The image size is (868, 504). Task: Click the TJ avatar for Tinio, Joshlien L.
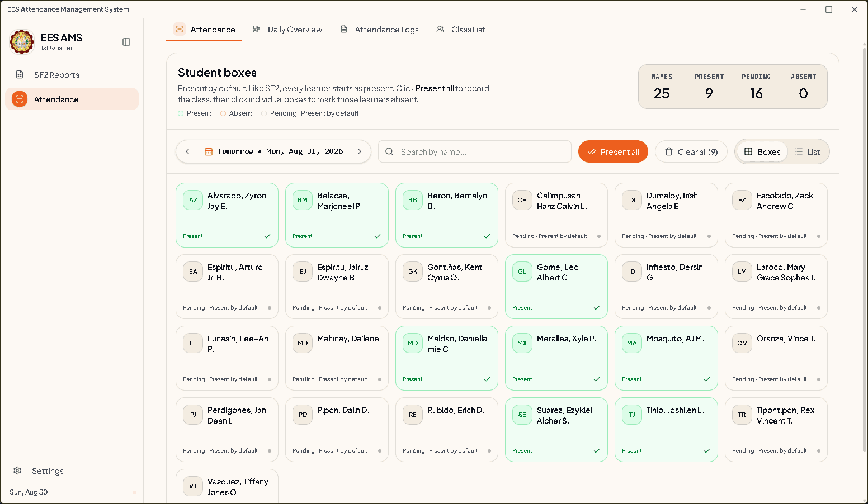[x=632, y=415]
